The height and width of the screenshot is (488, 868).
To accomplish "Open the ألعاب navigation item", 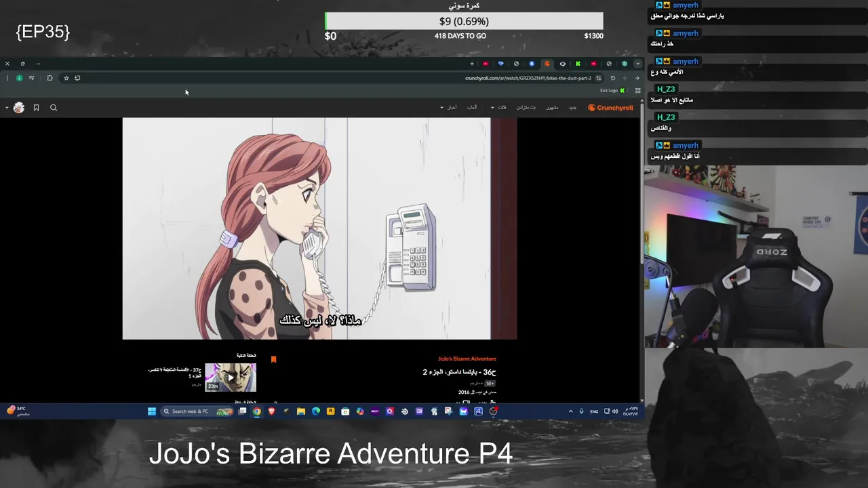I will (x=471, y=107).
